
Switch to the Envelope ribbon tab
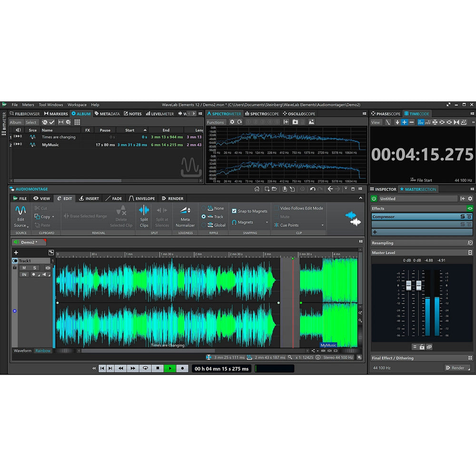142,198
